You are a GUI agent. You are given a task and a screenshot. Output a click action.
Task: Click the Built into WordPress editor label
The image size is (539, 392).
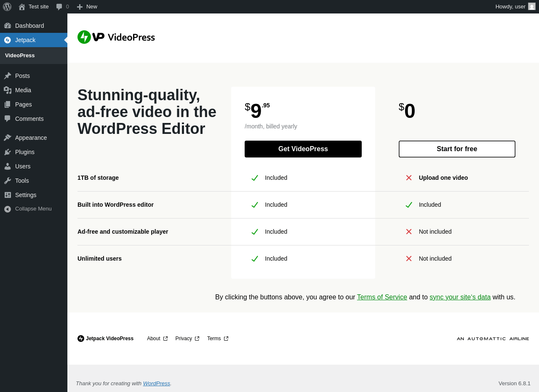115,205
